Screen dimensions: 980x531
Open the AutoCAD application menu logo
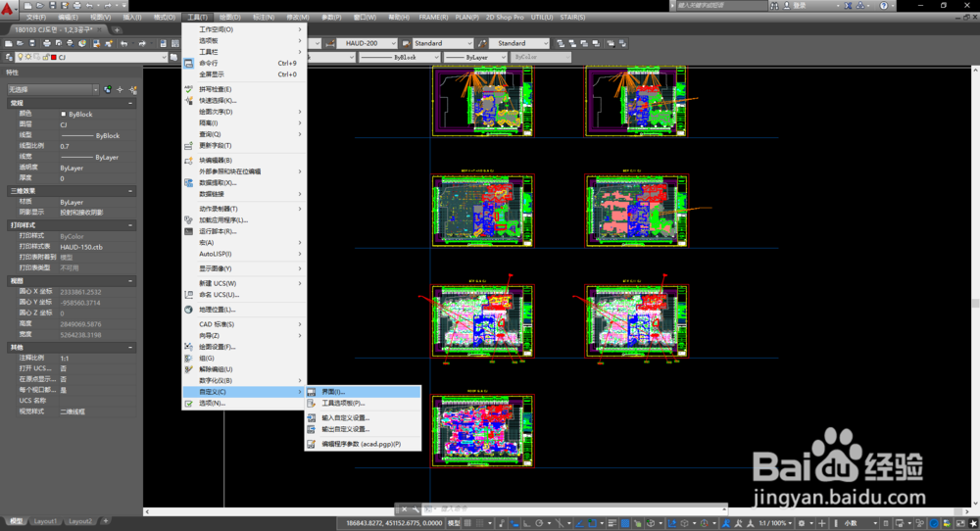pos(8,9)
